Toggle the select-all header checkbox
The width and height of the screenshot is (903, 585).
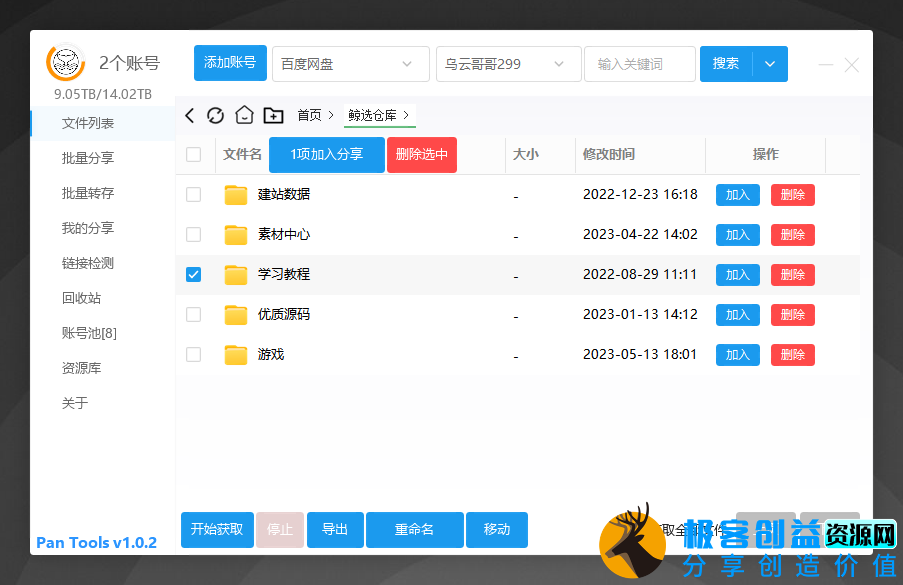[x=194, y=155]
